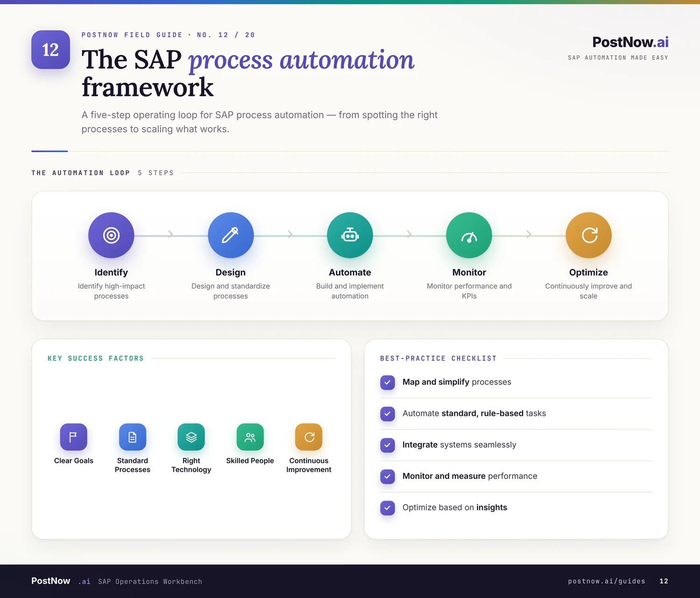Toggle the Monitor and measure performance checkbox
This screenshot has height=598, width=700.
click(x=387, y=476)
